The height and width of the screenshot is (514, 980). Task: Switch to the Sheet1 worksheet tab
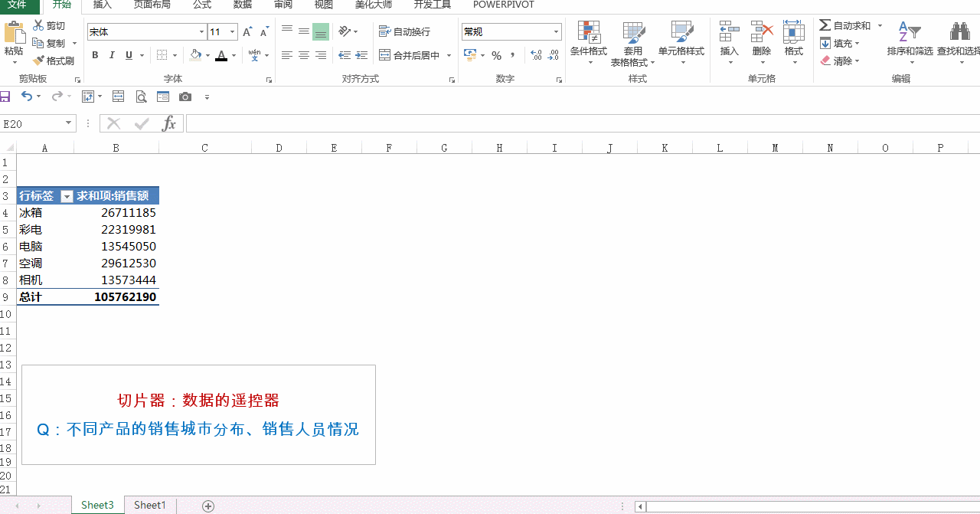149,505
